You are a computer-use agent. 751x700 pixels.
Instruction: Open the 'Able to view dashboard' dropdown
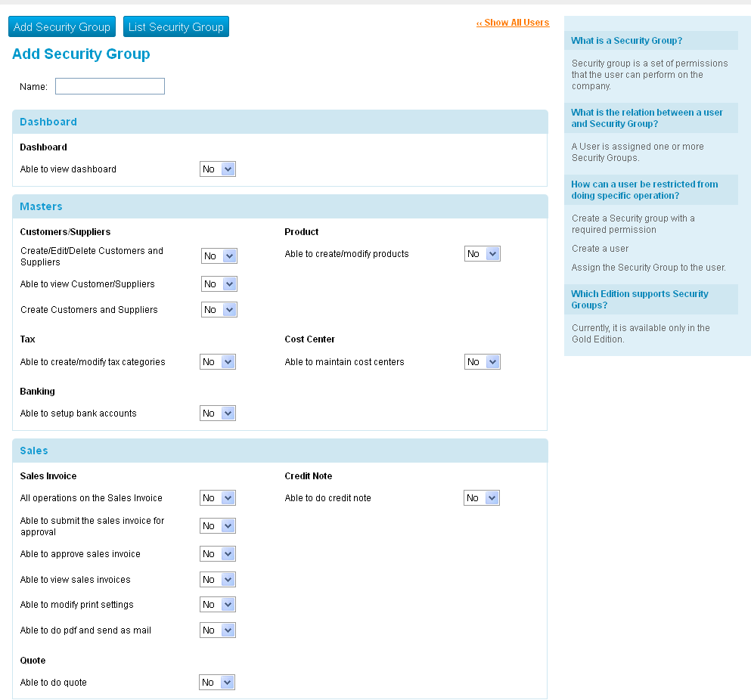(x=218, y=169)
